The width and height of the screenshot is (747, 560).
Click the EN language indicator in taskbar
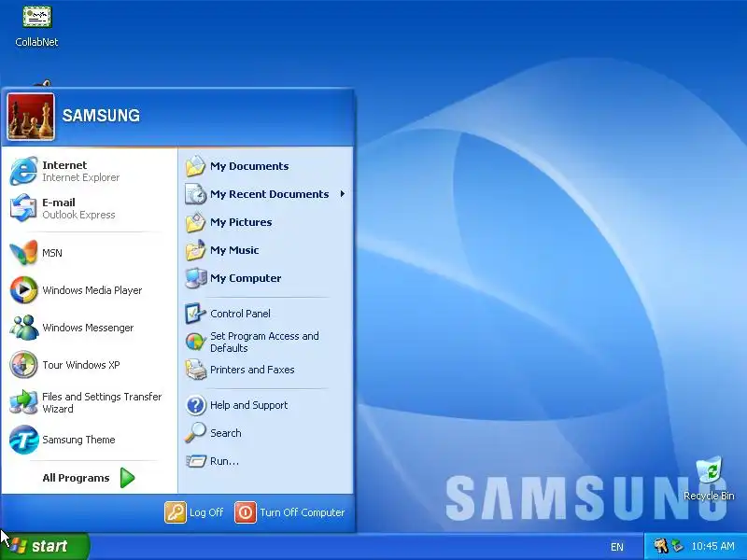[617, 547]
